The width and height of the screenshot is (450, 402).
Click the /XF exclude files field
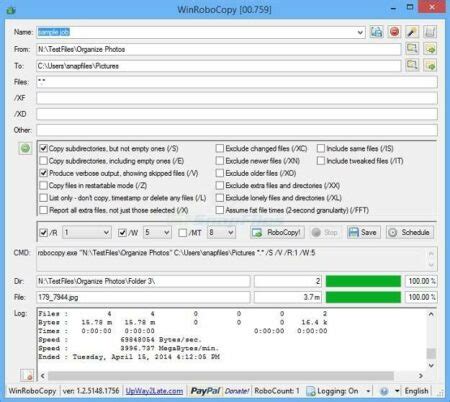237,98
